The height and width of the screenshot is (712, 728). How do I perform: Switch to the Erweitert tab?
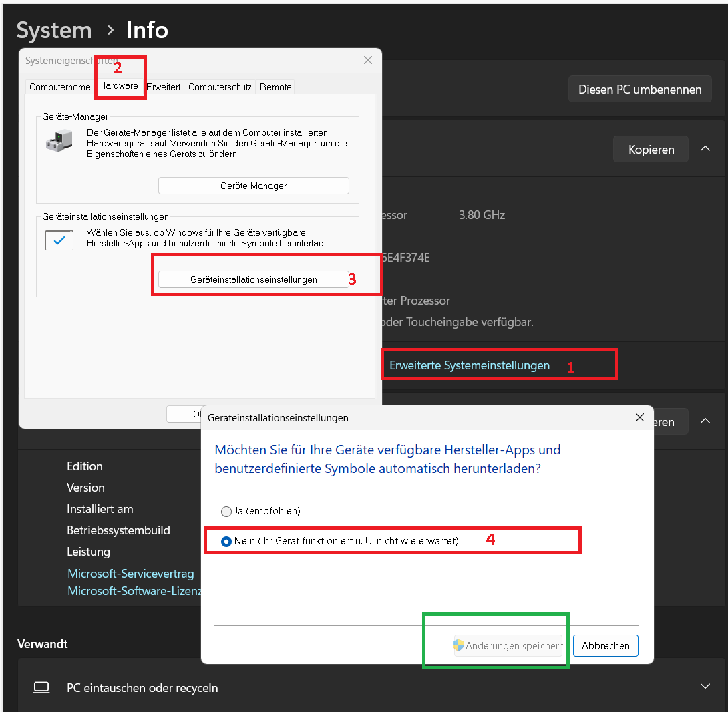coord(164,87)
